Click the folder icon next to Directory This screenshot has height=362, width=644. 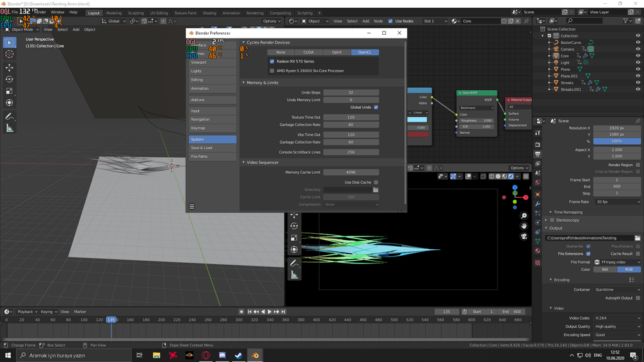[375, 189]
